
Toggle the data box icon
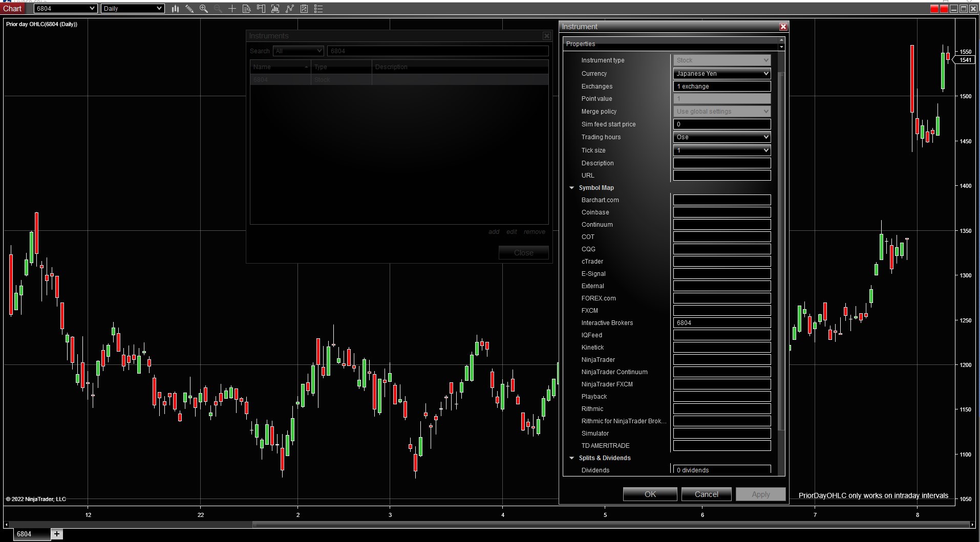pos(247,9)
